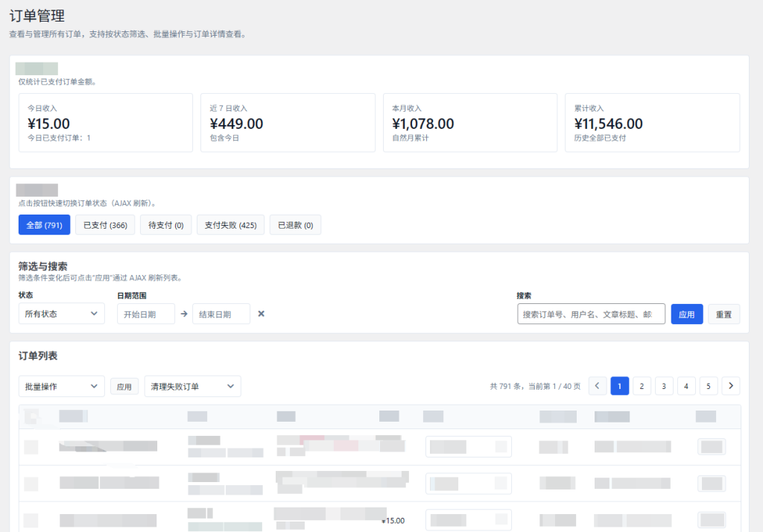Go to the previous page using left chevron
This screenshot has width=763, height=532.
coord(598,386)
